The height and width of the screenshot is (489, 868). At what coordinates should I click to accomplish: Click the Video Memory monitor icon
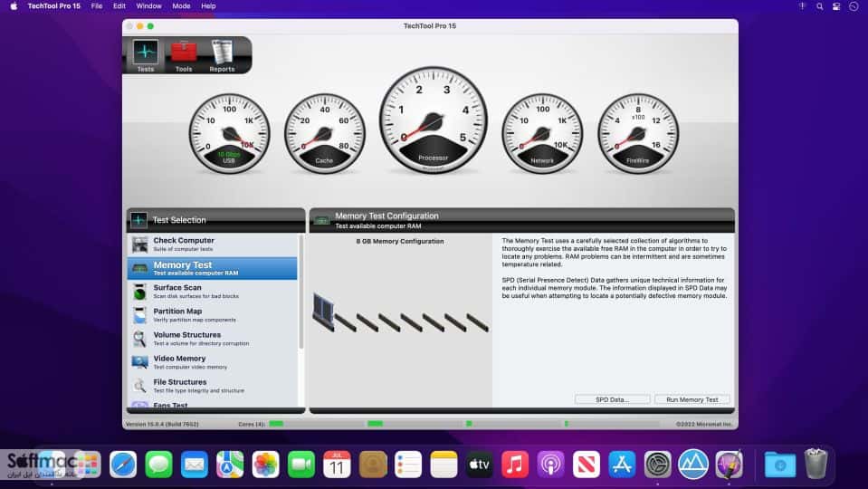tap(139, 362)
